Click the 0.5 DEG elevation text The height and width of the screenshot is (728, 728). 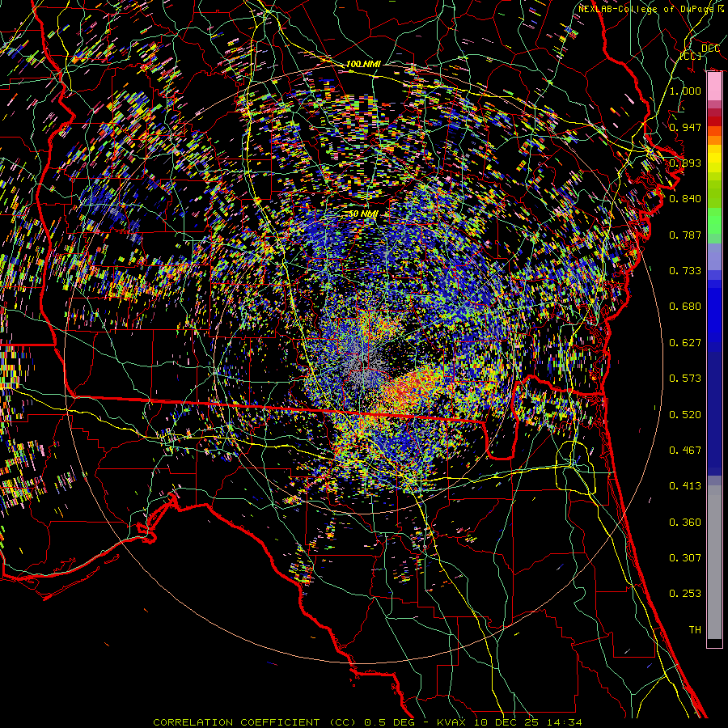tap(390, 722)
